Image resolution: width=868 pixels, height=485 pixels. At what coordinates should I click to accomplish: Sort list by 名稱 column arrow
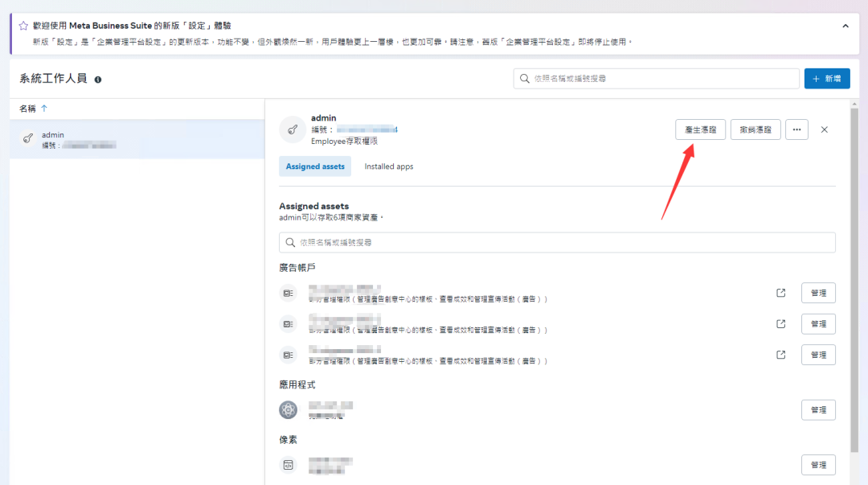[x=44, y=109]
